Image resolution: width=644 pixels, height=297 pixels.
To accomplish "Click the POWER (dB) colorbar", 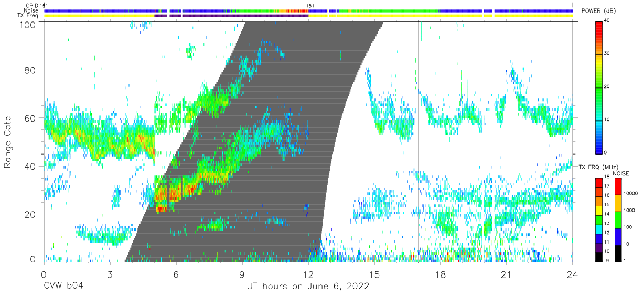I will pyautogui.click(x=599, y=87).
